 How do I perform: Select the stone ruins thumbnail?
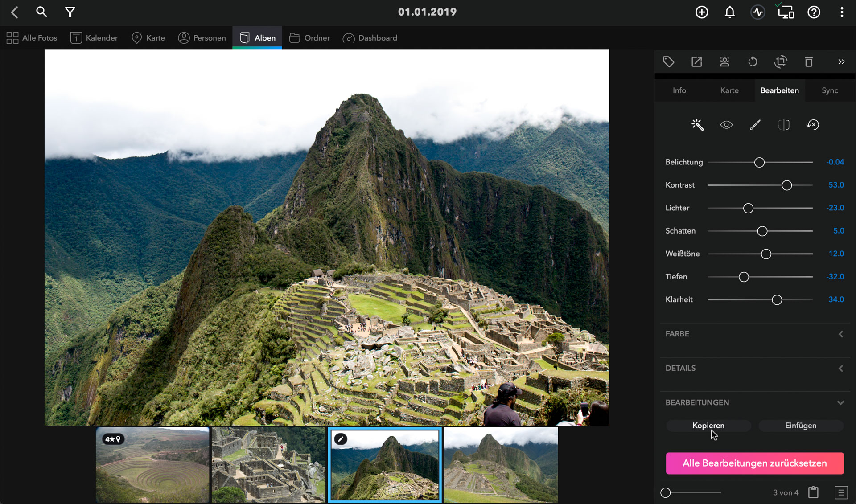coord(268,465)
